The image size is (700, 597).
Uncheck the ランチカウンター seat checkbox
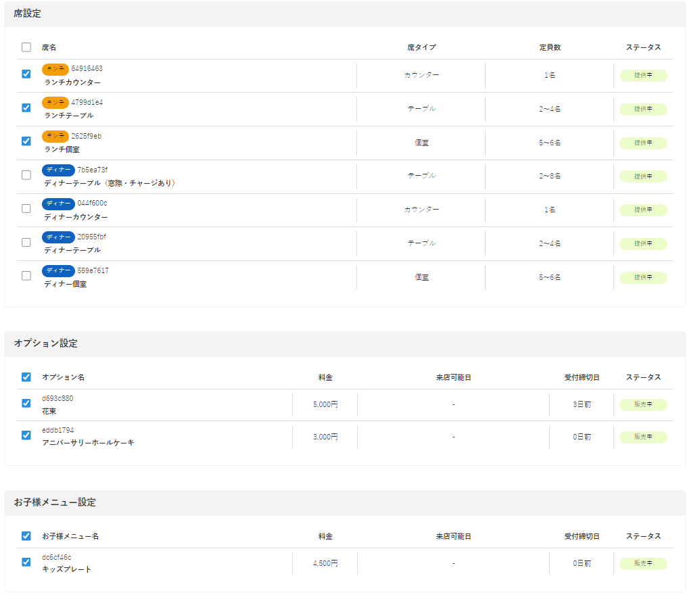26,74
